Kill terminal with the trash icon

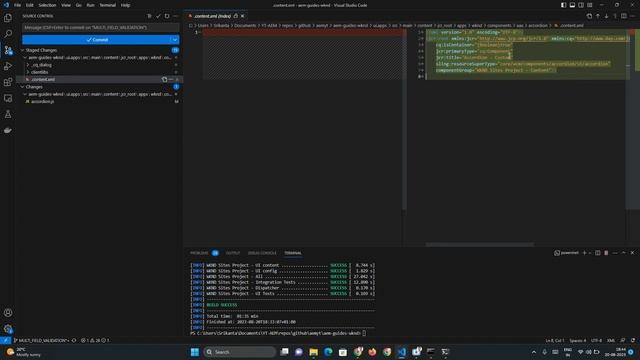(606, 253)
